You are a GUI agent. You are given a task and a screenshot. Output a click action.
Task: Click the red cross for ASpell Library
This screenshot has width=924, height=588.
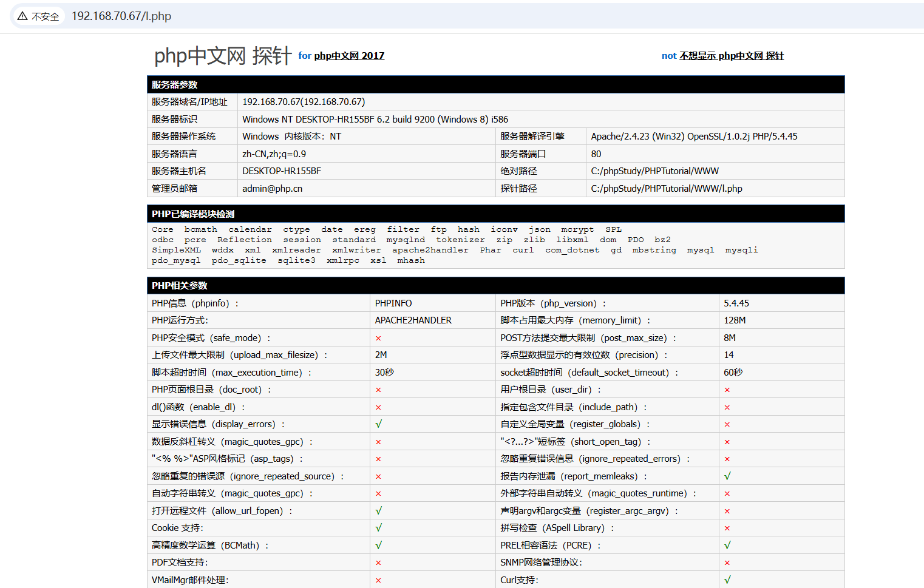[x=727, y=529]
